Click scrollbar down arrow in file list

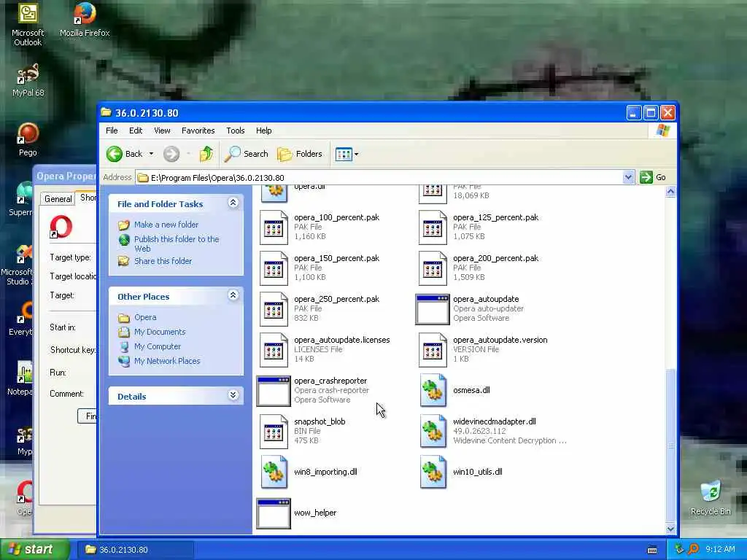(670, 529)
